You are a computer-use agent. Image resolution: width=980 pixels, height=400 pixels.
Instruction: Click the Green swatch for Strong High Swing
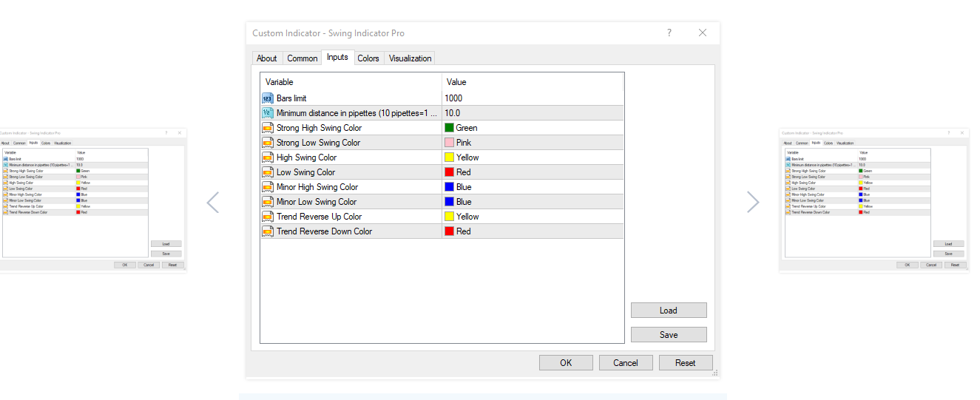pyautogui.click(x=449, y=128)
